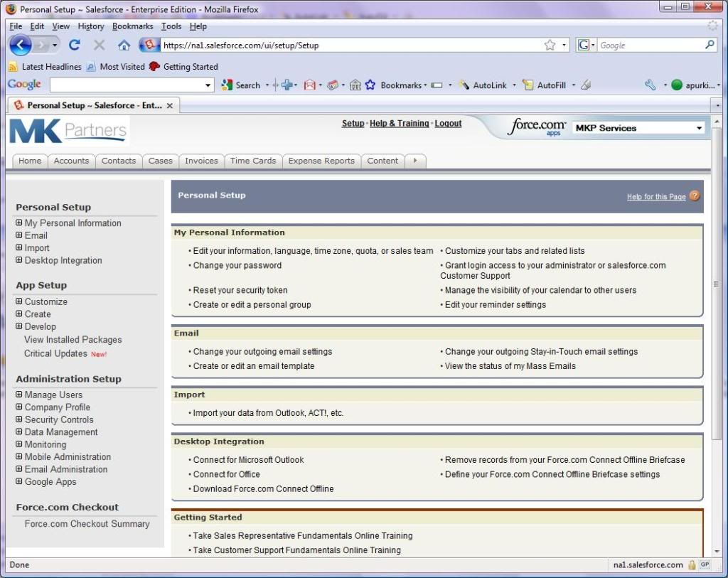Expand the My Personal Information tree node
The width and height of the screenshot is (728, 578).
(19, 223)
